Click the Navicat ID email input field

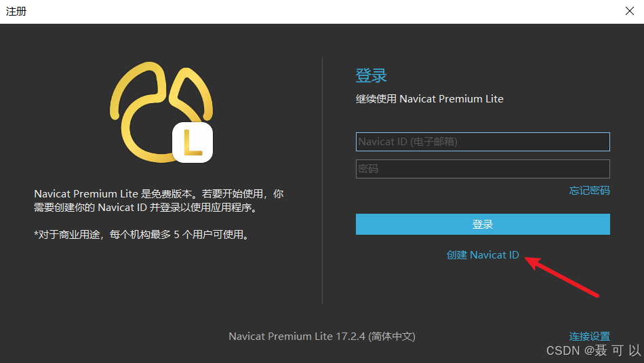click(x=483, y=142)
